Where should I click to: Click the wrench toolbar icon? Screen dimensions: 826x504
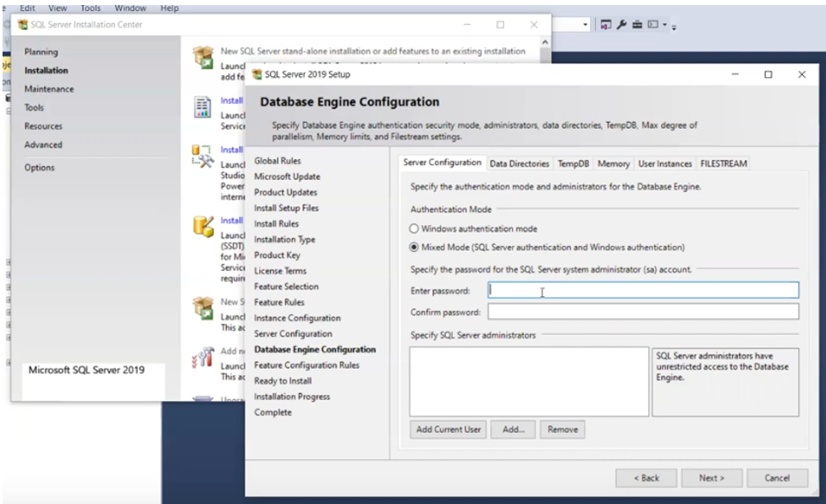[622, 24]
